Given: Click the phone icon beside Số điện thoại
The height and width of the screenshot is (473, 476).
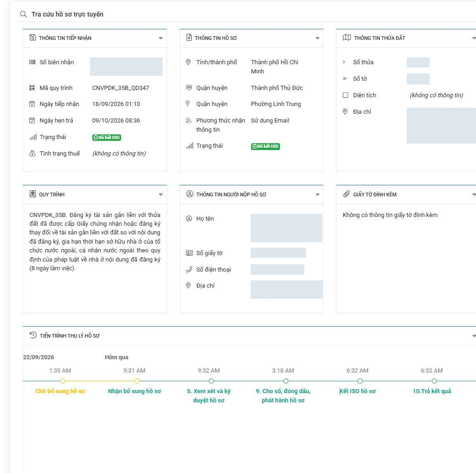Looking at the screenshot, I should coord(189,269).
